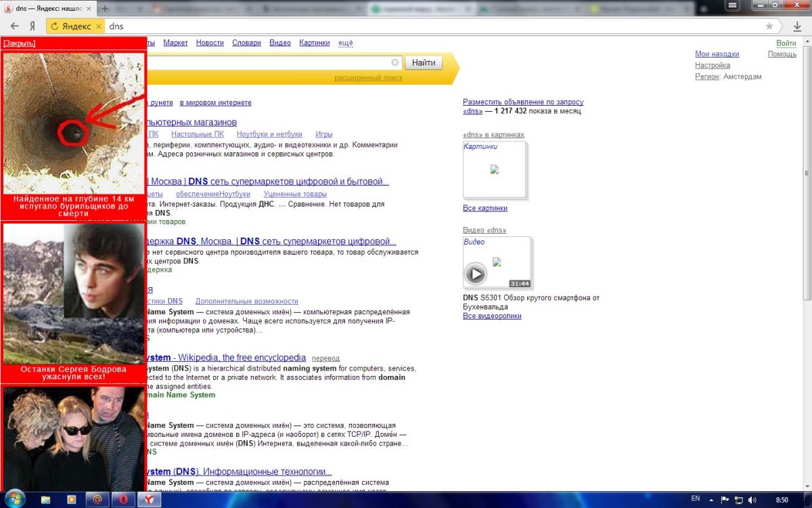Image resolution: width=812 pixels, height=508 pixels.
Task: Click the ad photo with sunglasses woman
Action: point(74,438)
